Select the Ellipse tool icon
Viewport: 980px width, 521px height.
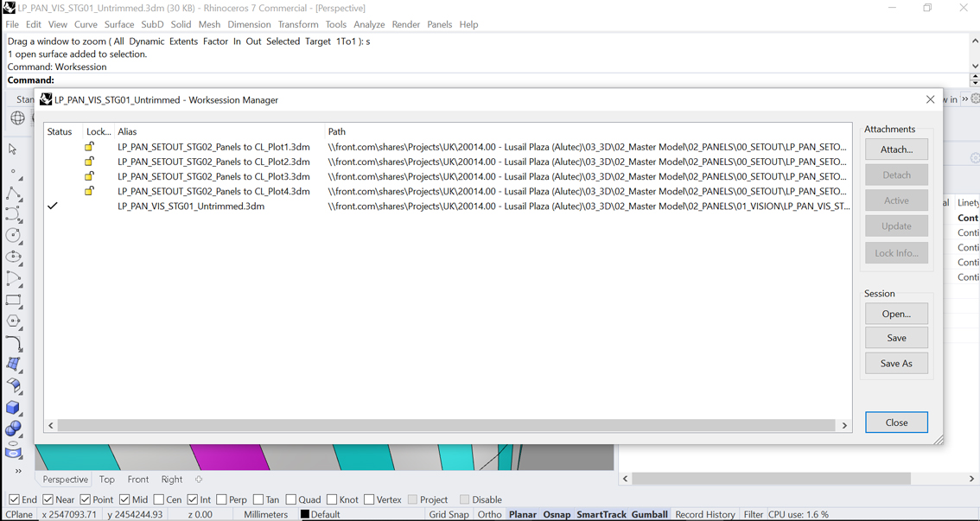pos(14,257)
